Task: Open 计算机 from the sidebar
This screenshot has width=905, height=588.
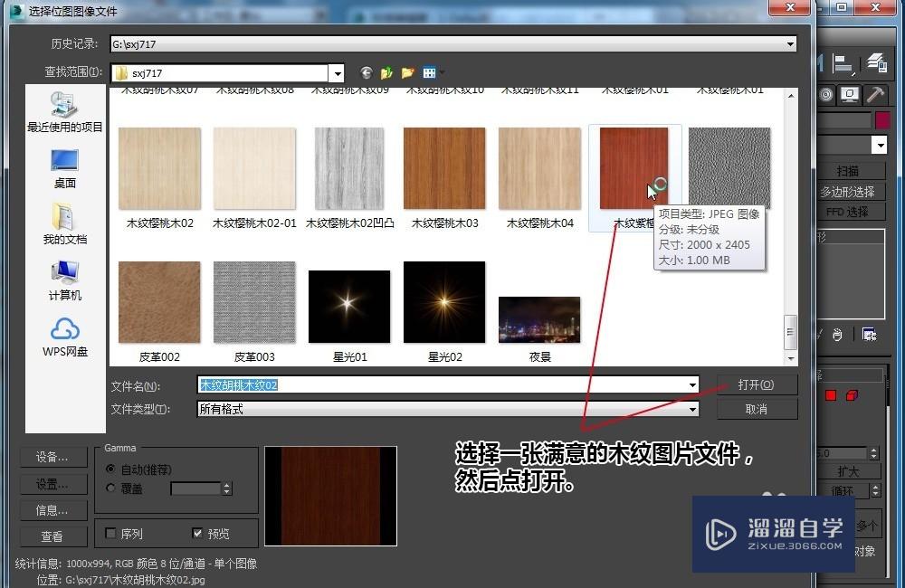Action: pos(65,280)
